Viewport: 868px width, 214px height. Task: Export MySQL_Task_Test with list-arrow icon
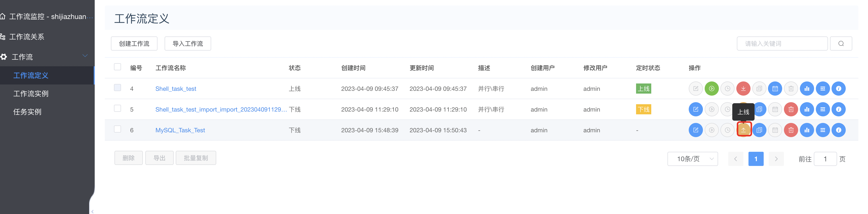[822, 130]
